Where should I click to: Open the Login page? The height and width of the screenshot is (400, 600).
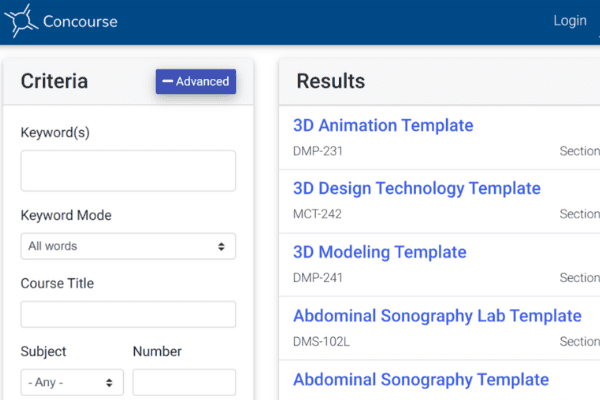pos(569,21)
